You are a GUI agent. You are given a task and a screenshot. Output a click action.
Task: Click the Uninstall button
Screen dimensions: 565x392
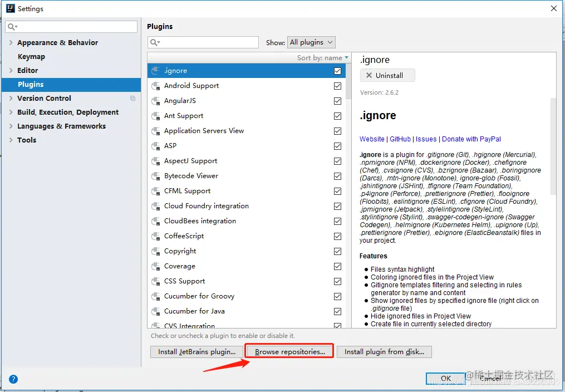pos(387,75)
